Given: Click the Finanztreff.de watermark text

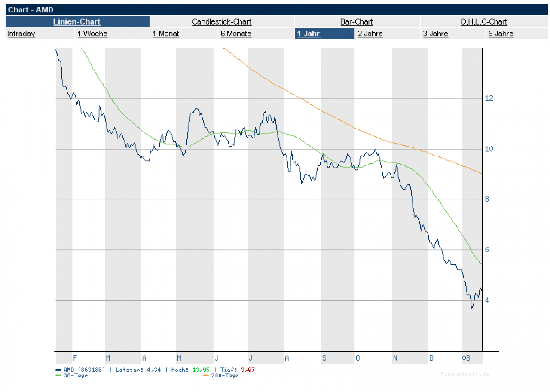Looking at the screenshot, I should coord(464,374).
